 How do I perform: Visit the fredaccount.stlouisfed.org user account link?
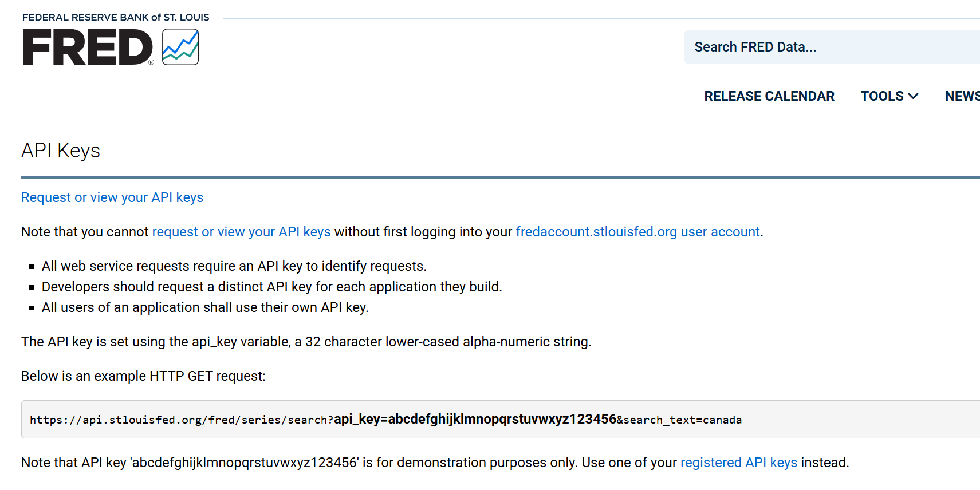(637, 232)
